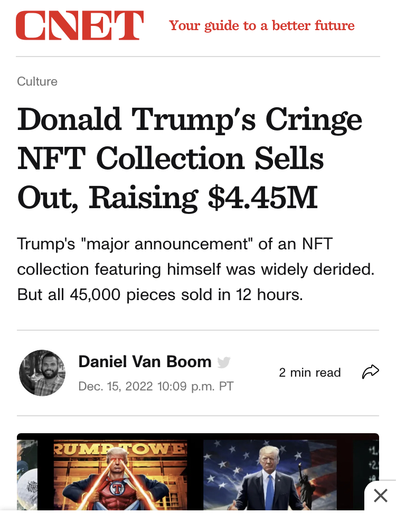
Task: Open the Twitter bird icon beside author
Action: (224, 362)
